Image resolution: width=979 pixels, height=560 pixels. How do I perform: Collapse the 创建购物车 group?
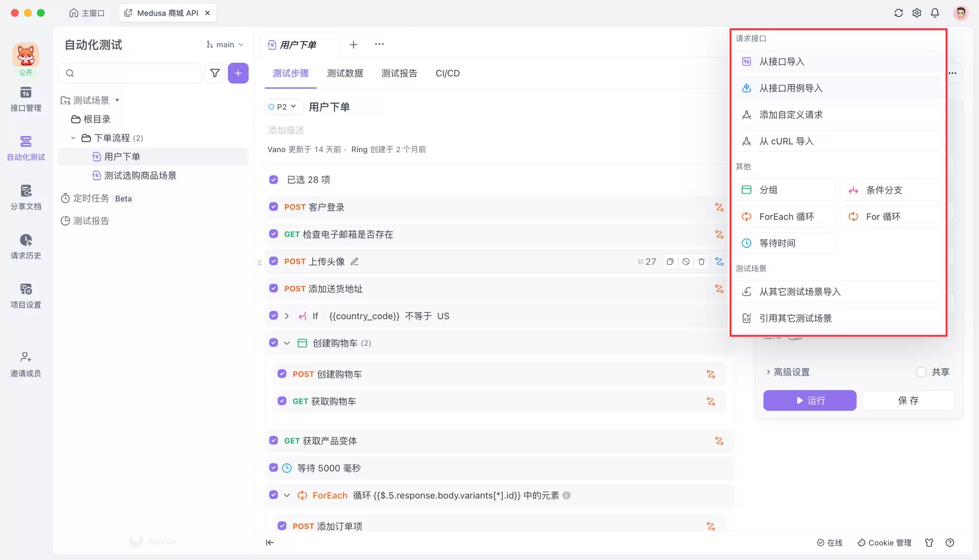[287, 343]
